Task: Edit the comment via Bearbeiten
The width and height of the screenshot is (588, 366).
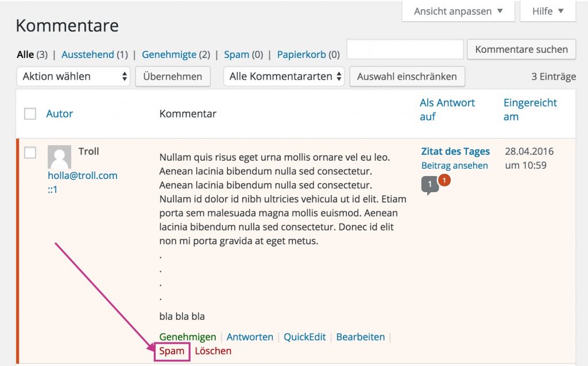Action: (361, 337)
